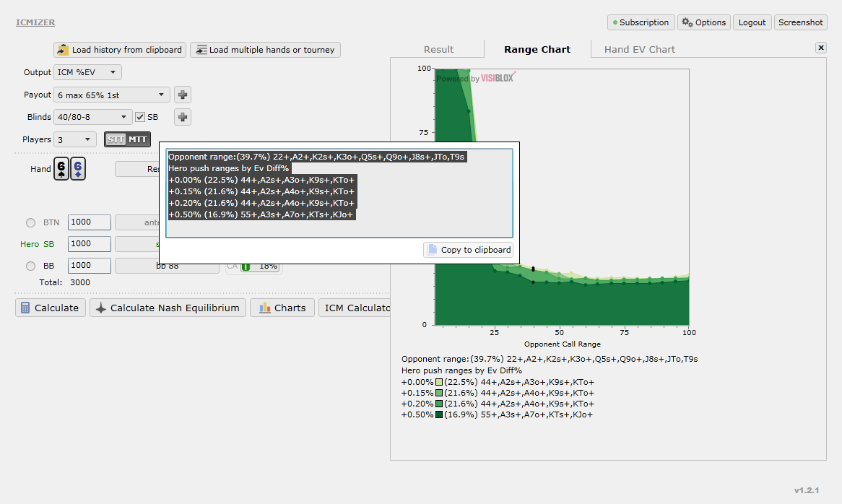This screenshot has height=504, width=842.
Task: Click the bb 88 range field
Action: pos(167,266)
